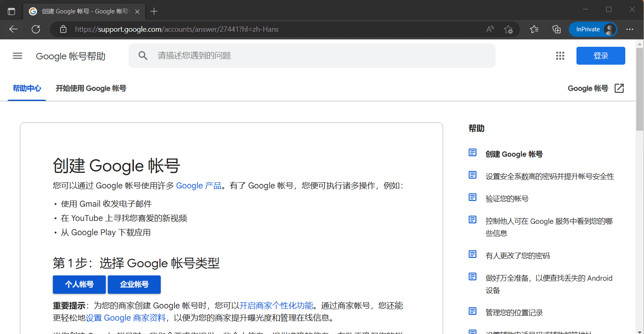Click article icon beside 创建 Google 帐号
This screenshot has width=644, height=334.
tap(472, 153)
